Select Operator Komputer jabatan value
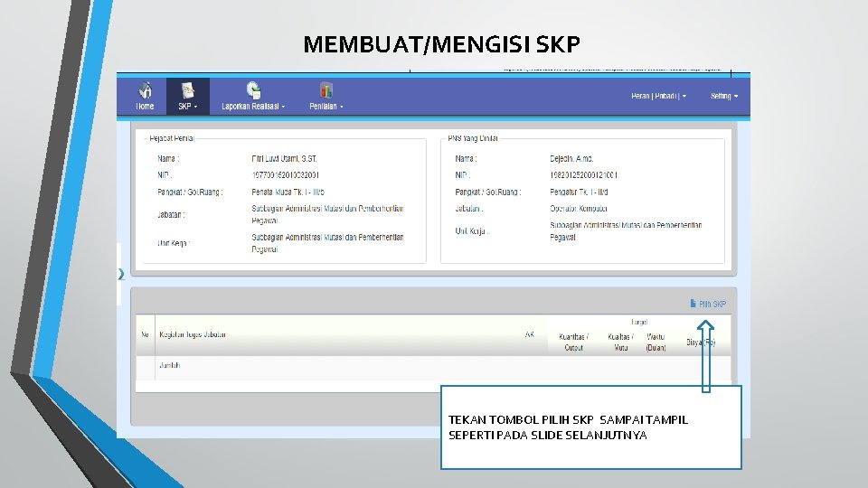This screenshot has height=488, width=868. pyautogui.click(x=579, y=209)
